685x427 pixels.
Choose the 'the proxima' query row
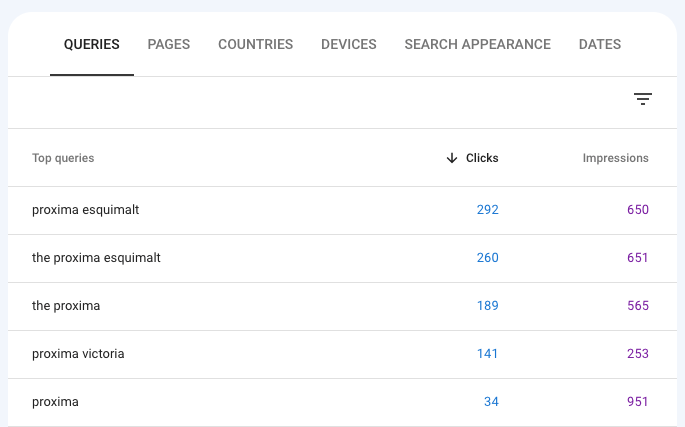(342, 306)
